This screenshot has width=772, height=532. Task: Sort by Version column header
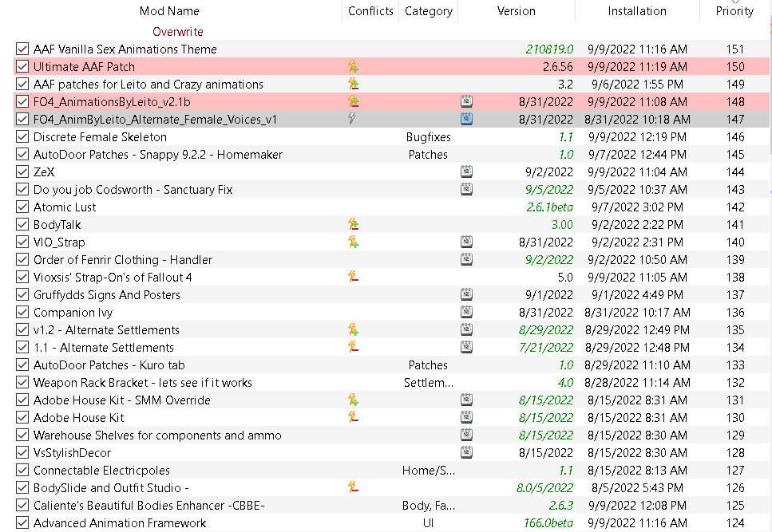tap(516, 11)
